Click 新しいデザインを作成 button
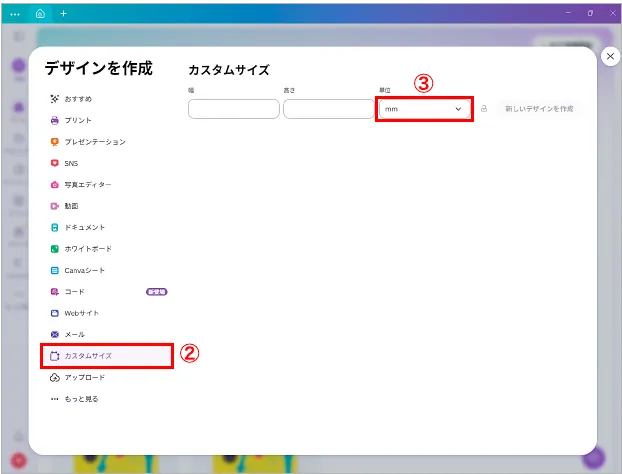 (x=539, y=109)
